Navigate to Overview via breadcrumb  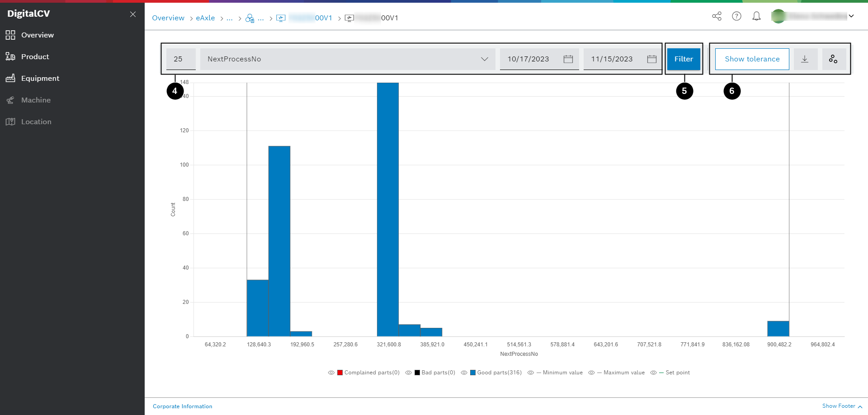(x=168, y=18)
